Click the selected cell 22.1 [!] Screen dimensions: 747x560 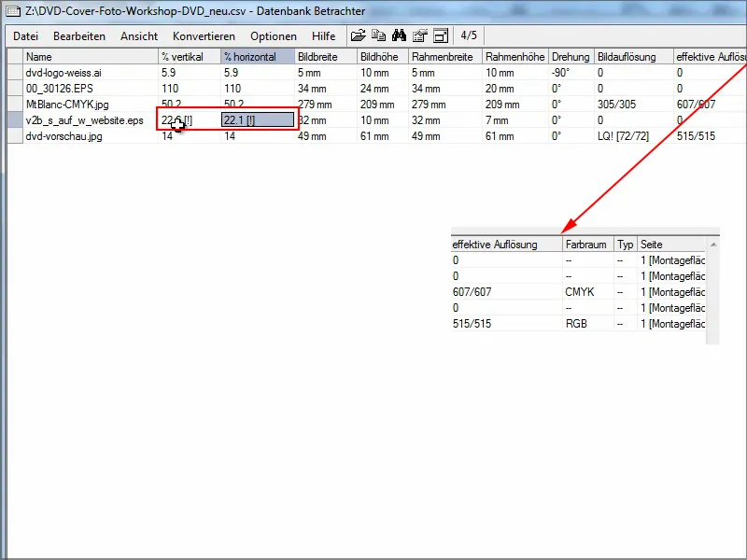(258, 120)
